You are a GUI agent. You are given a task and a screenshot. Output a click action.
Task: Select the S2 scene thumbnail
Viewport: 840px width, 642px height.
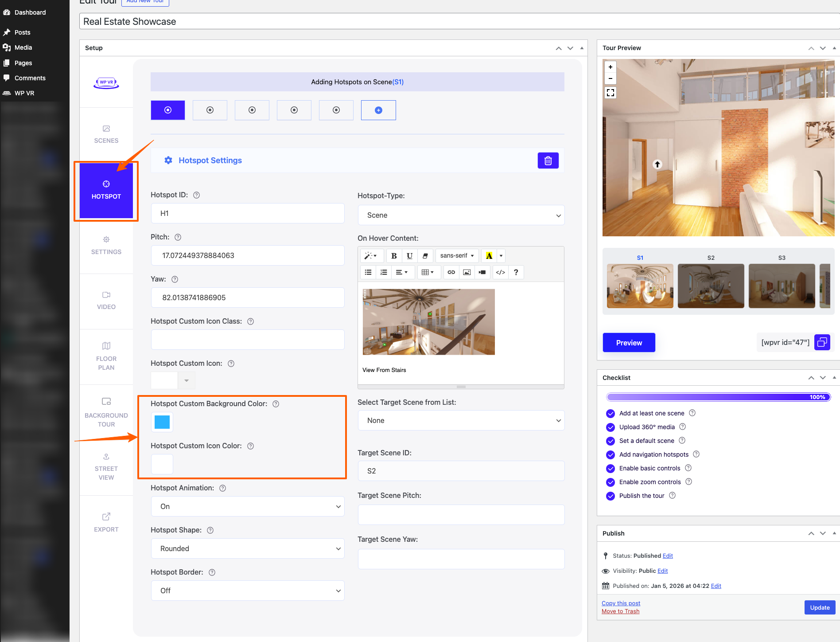click(x=711, y=286)
